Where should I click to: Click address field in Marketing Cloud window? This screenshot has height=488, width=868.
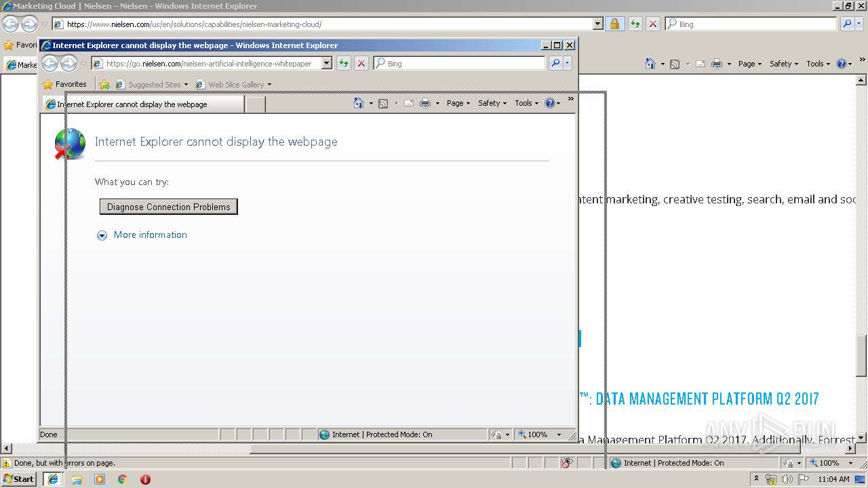[322, 24]
